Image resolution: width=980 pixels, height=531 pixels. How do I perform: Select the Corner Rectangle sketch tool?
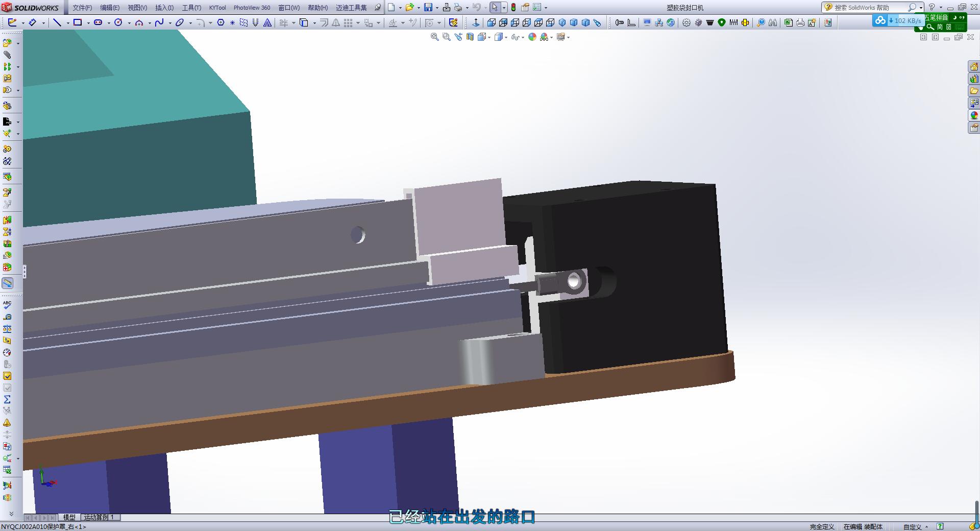click(x=78, y=22)
